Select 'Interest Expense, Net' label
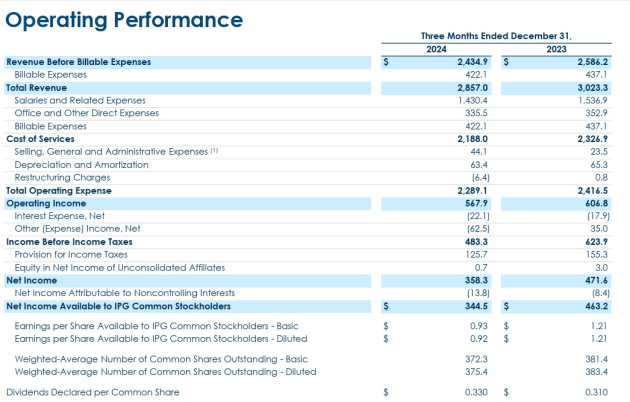The image size is (630, 402). coord(59,216)
